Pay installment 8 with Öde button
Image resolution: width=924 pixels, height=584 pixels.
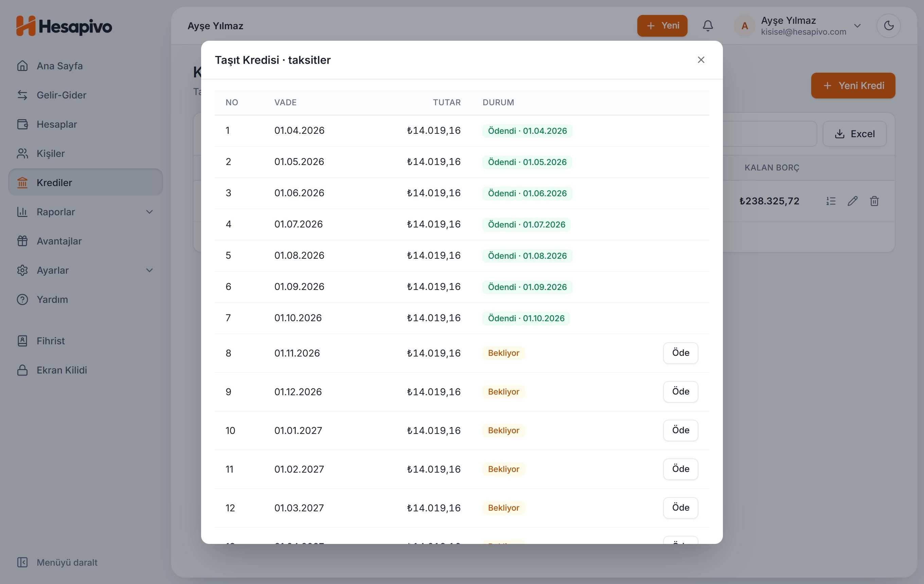(x=680, y=353)
